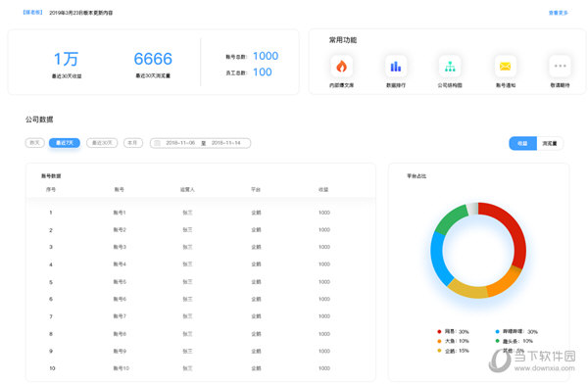588x384 pixels.
Task: Click the 平台占比 chart title
Action: pyautogui.click(x=416, y=176)
